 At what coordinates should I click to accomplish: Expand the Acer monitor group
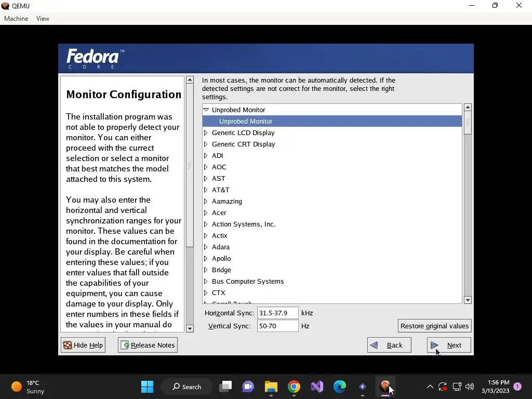click(206, 212)
